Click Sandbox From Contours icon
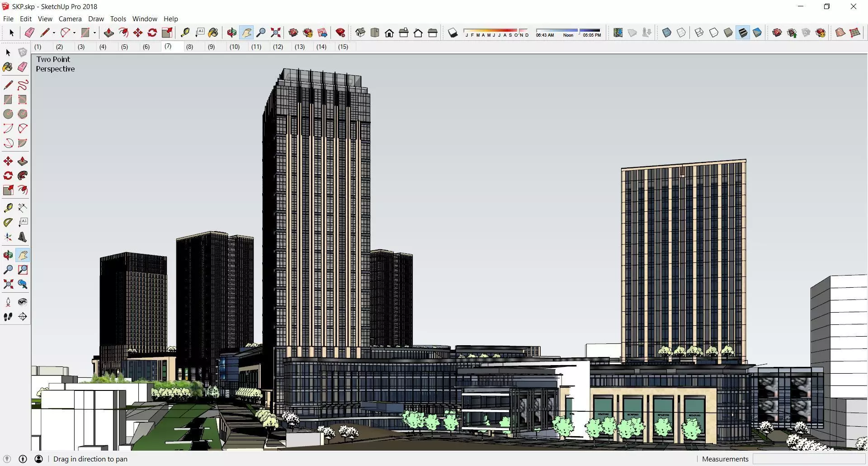 (840, 33)
